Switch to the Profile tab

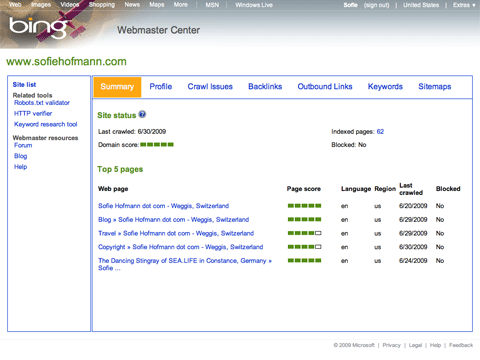click(161, 87)
